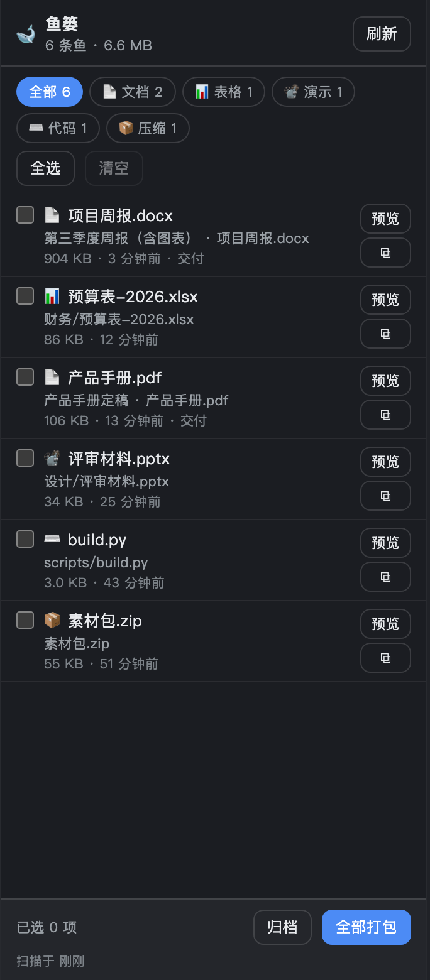This screenshot has width=430, height=980.
Task: Click the 刷新 button
Action: 382,34
